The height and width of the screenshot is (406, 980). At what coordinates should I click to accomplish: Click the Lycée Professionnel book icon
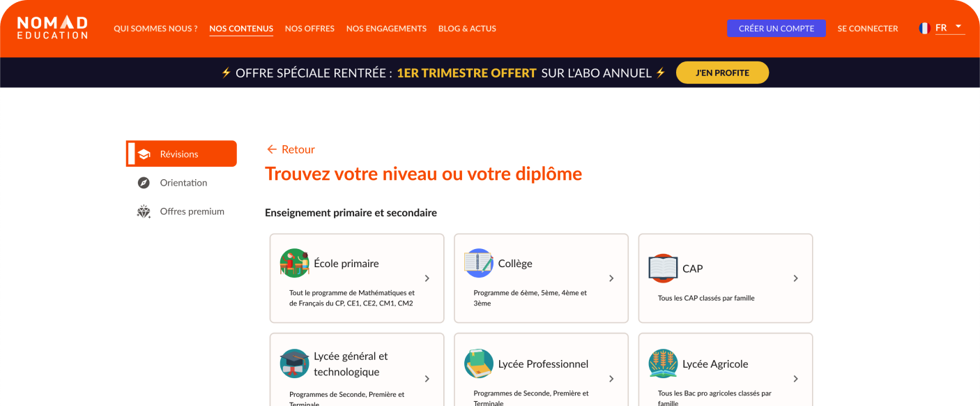coord(479,363)
